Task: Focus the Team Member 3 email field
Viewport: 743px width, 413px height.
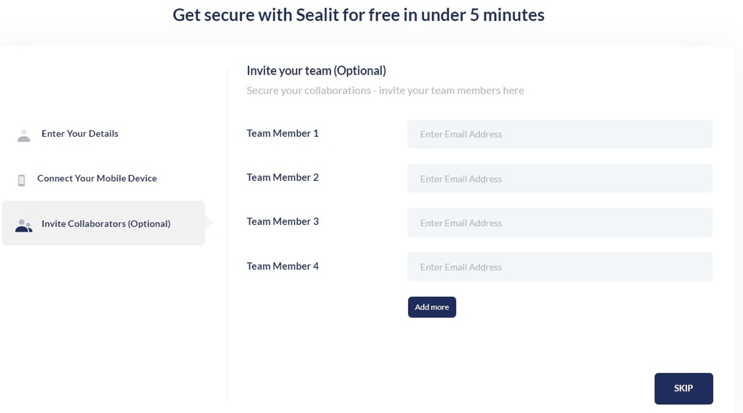Action: tap(560, 223)
